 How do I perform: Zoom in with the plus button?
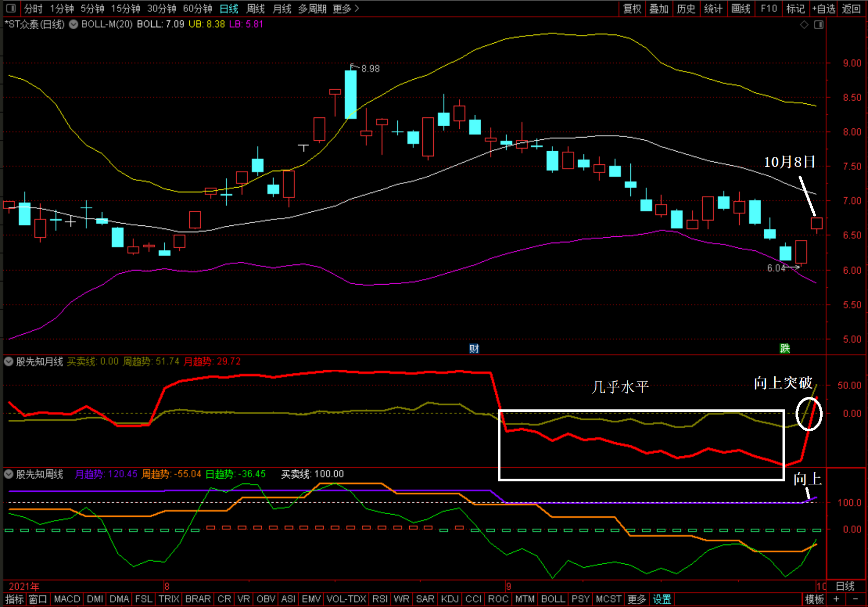[837, 599]
